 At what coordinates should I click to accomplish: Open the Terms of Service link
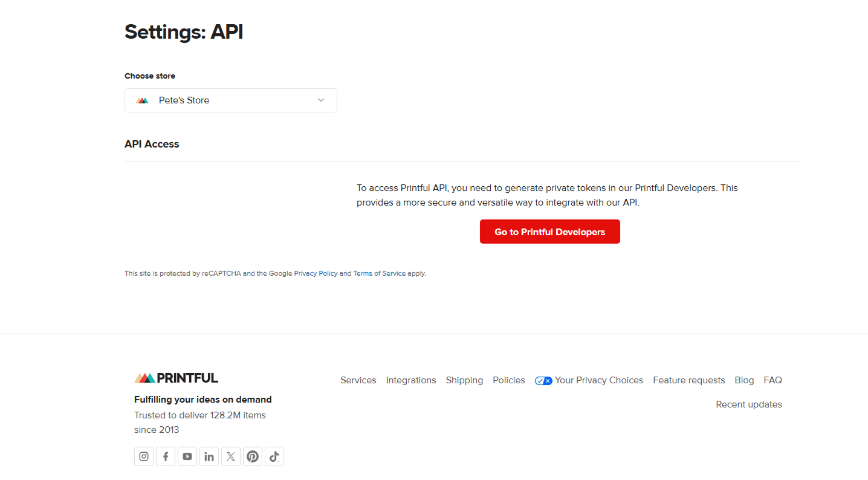click(380, 273)
